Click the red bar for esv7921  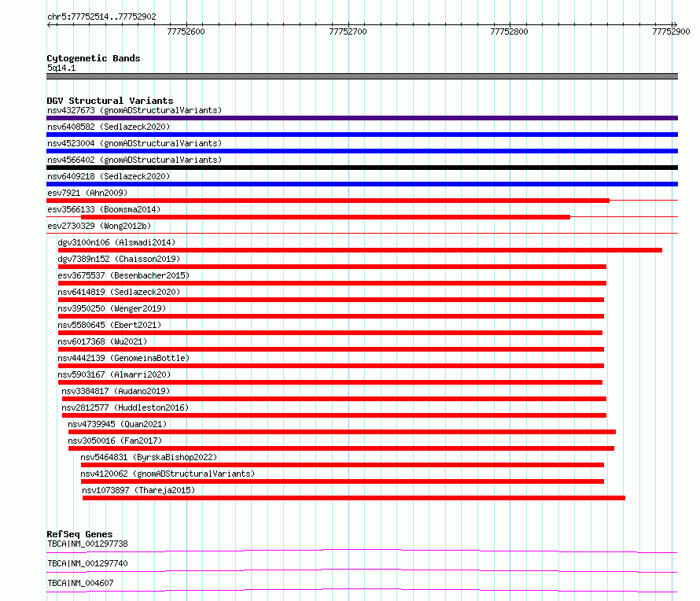(328, 201)
